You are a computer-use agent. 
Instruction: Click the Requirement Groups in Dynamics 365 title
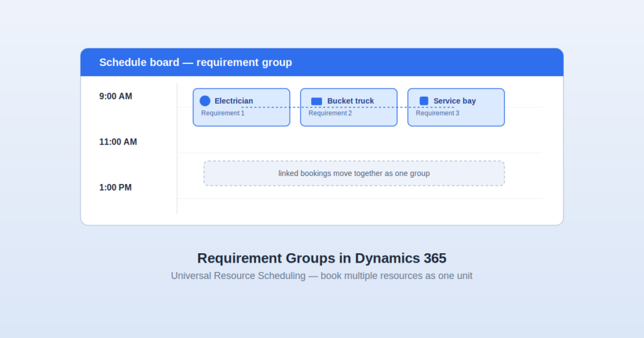pyautogui.click(x=321, y=258)
